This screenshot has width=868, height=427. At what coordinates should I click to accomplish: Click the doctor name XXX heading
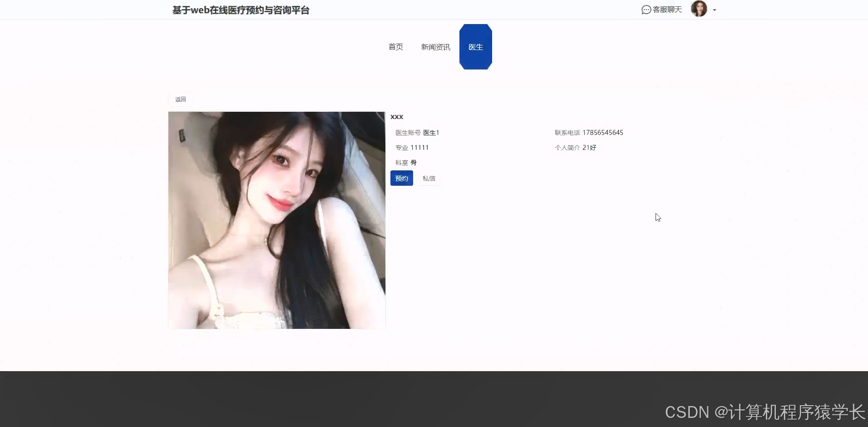tap(396, 117)
